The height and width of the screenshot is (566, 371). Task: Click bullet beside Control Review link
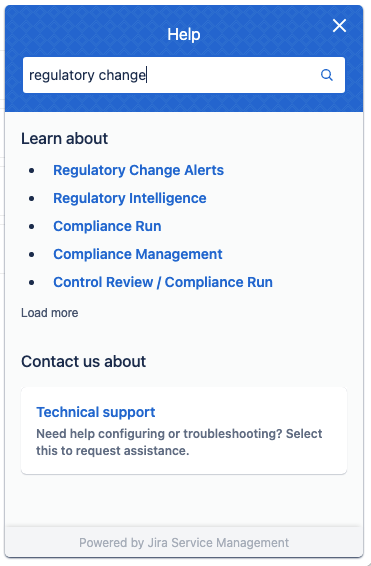pos(32,283)
